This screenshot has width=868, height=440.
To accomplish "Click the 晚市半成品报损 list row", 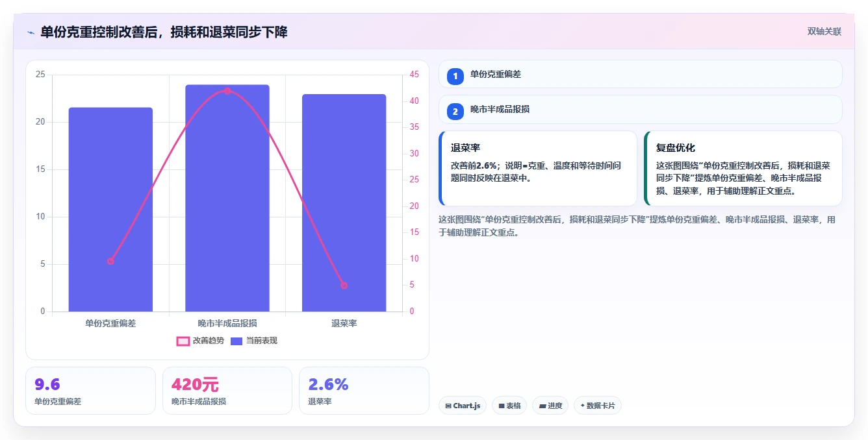I will tap(641, 109).
